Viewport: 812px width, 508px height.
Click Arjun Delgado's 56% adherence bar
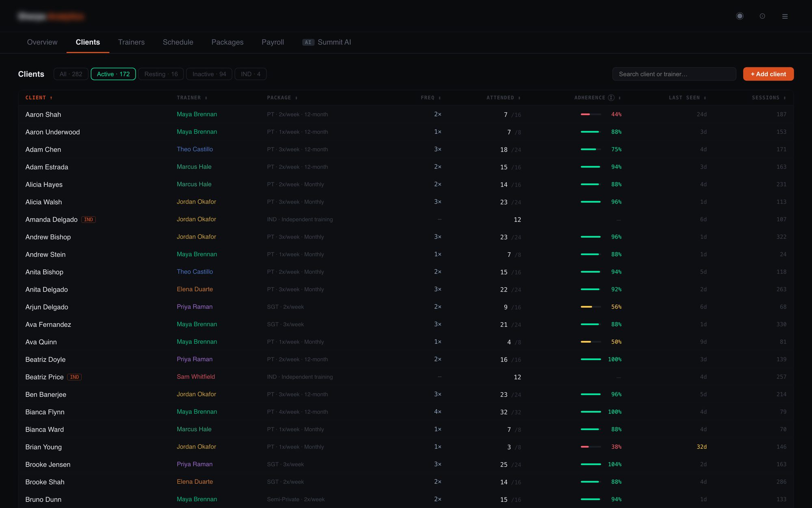coord(591,307)
